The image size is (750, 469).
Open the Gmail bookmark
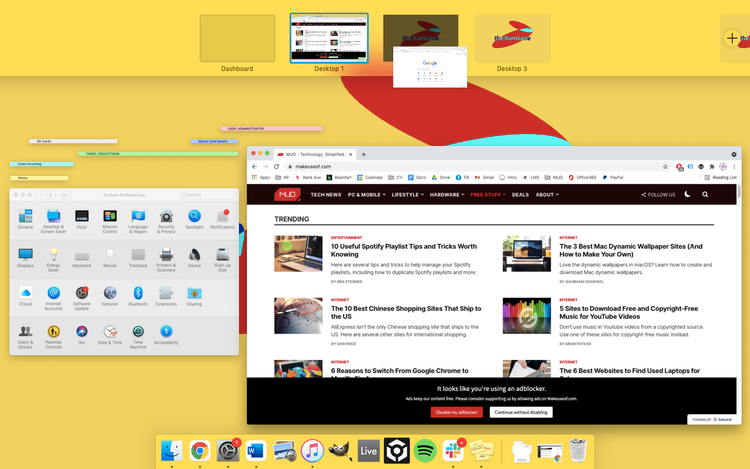click(484, 177)
